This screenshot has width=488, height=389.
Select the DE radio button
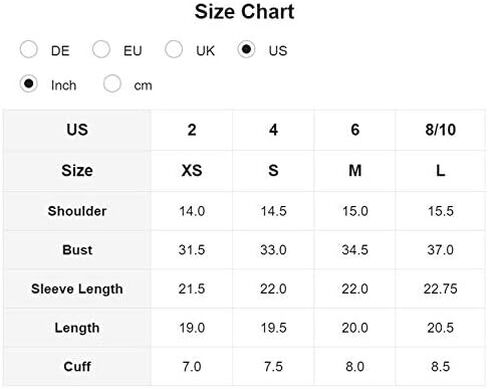(29, 50)
